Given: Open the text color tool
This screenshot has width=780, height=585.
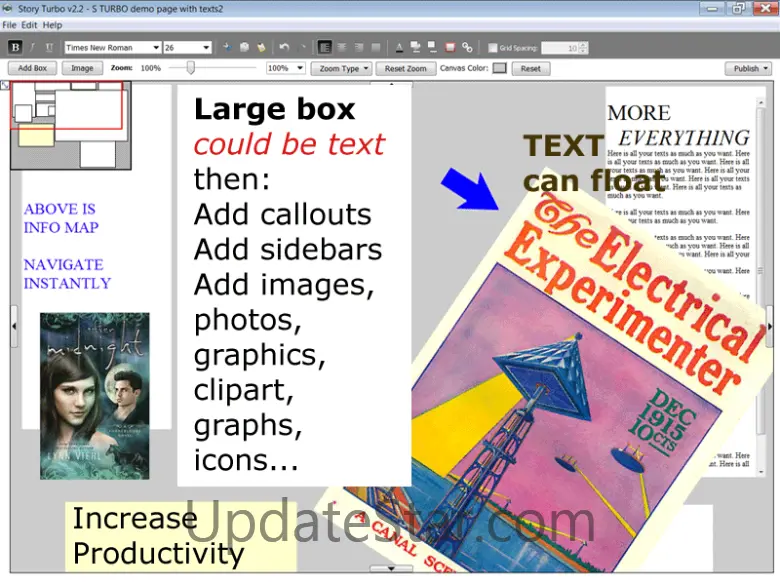Looking at the screenshot, I should pyautogui.click(x=399, y=47).
